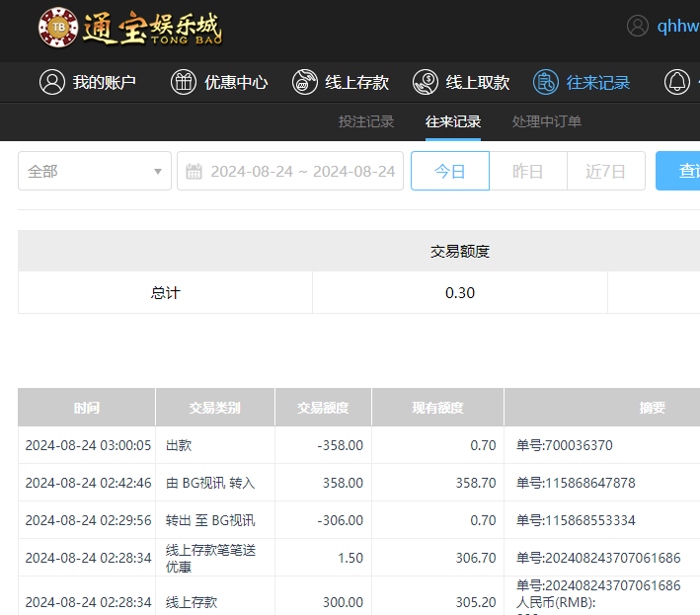Click the online deposit icon
700x615 pixels.
coord(305,82)
